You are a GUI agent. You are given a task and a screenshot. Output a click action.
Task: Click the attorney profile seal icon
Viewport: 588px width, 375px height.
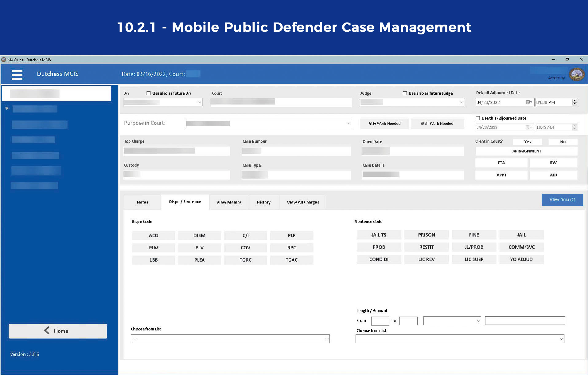576,74
